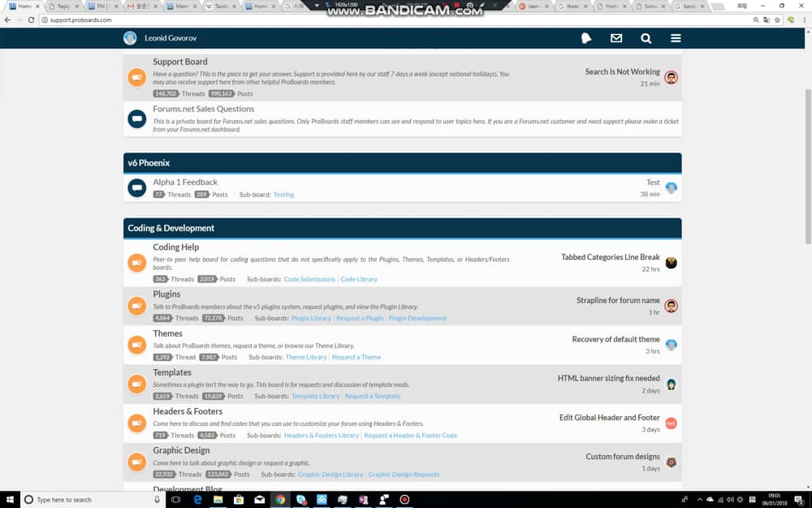Open the Request a Theme sub-board
Screen dimensions: 812x508
(x=356, y=357)
